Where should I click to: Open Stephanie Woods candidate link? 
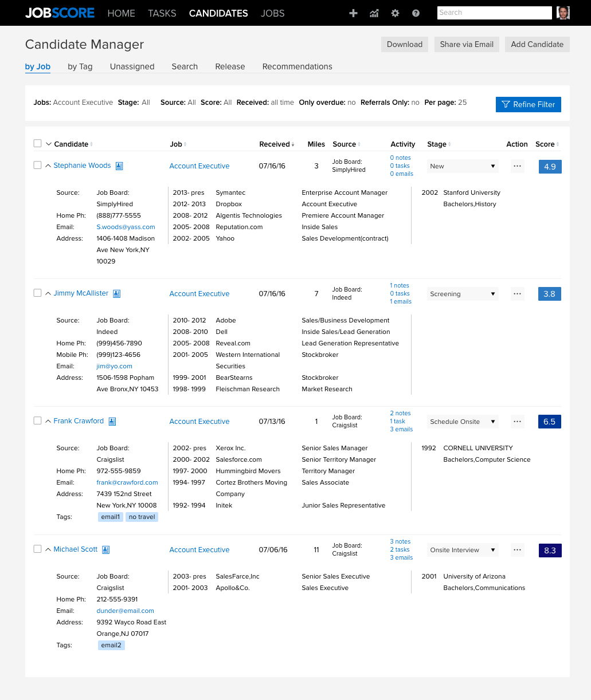pos(82,166)
